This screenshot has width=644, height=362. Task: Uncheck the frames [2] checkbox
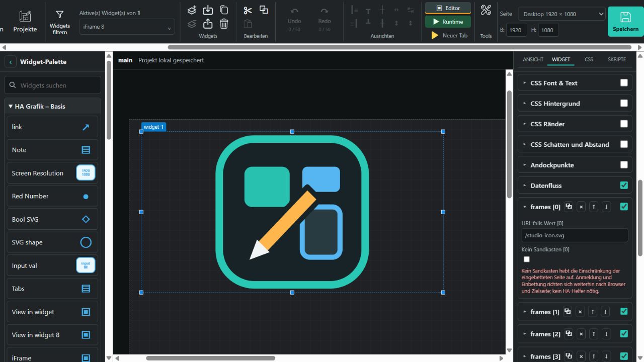[x=624, y=334]
